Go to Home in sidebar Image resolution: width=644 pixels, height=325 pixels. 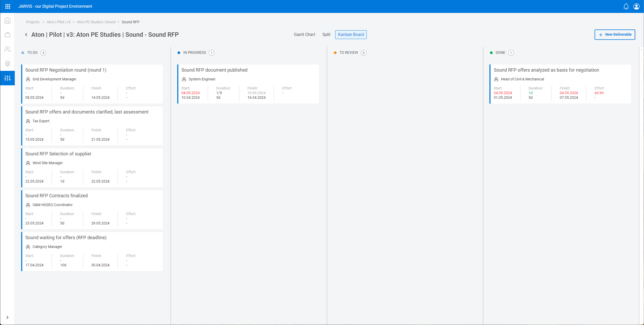point(8,20)
